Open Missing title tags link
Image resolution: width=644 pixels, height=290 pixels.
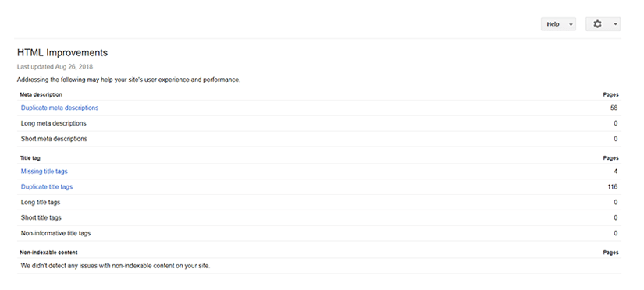tap(44, 172)
